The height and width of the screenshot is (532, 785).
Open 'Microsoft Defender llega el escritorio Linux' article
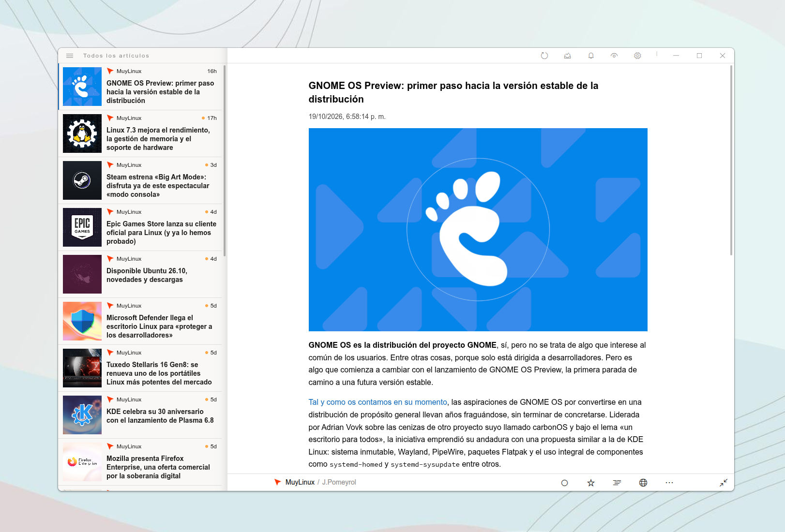point(140,321)
